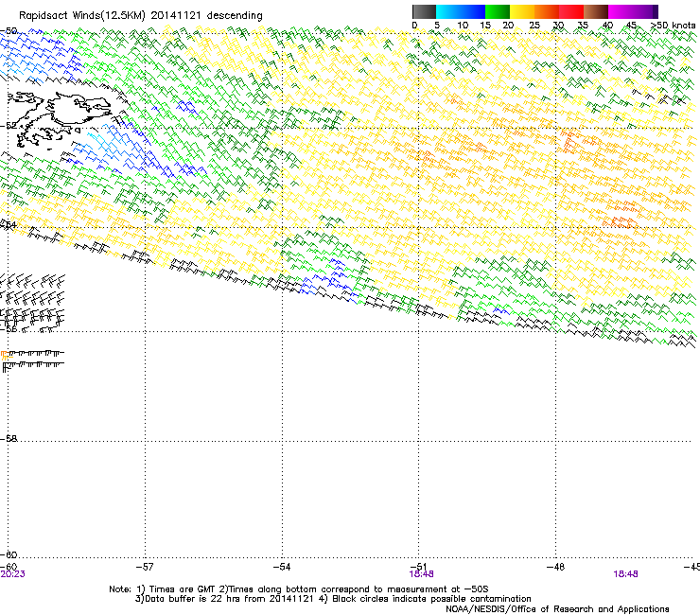Pick the red 30-35 knots color segment
The height and width of the screenshot is (615, 700).
pos(571,11)
